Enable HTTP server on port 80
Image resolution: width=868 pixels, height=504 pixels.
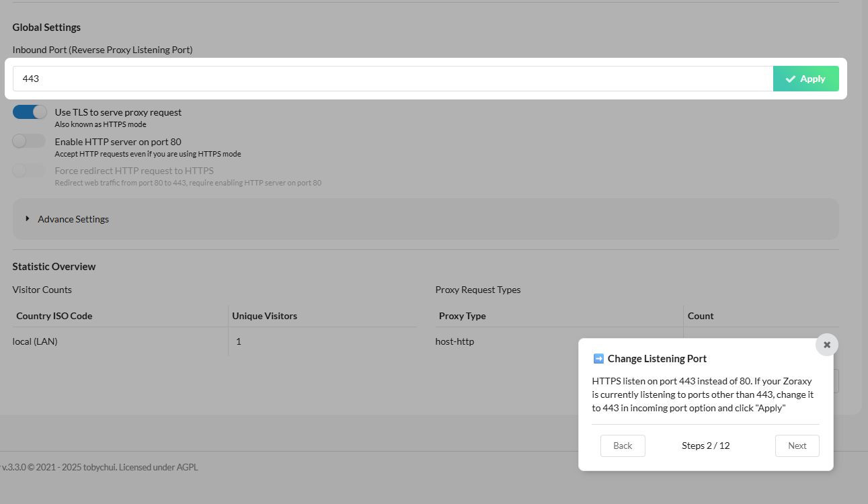point(30,141)
